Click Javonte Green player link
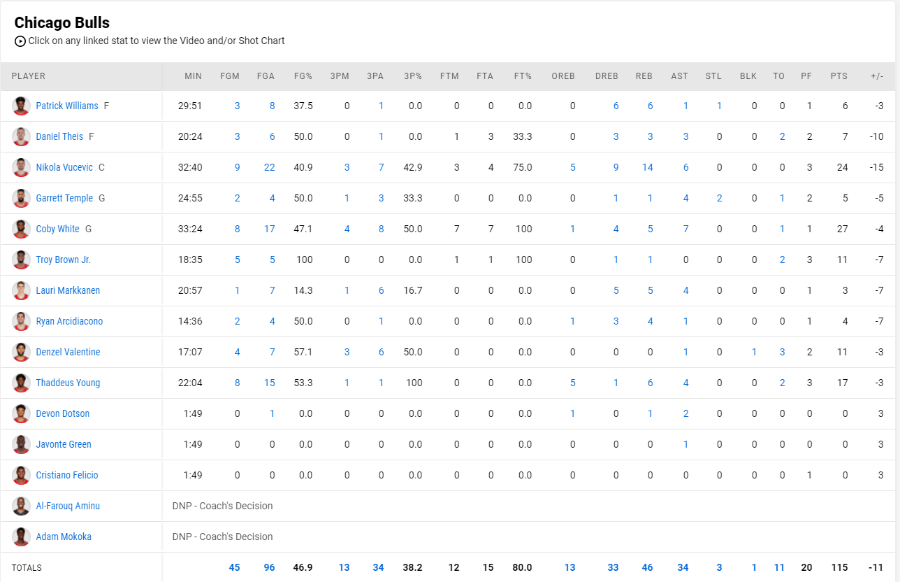Screen dimensions: 900x582 (63, 444)
